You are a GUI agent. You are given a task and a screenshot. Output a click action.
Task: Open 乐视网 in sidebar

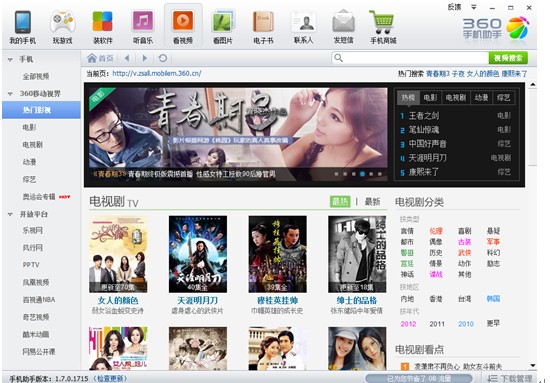[x=33, y=230]
